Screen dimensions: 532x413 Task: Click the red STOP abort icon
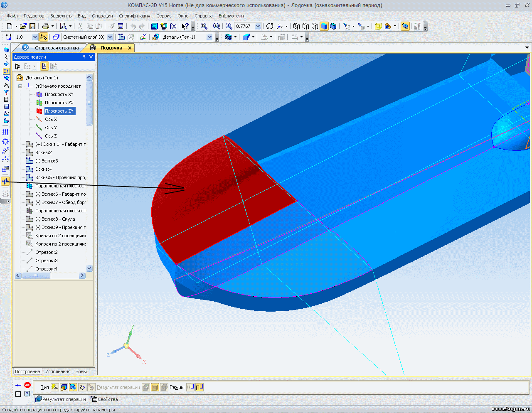(27, 385)
